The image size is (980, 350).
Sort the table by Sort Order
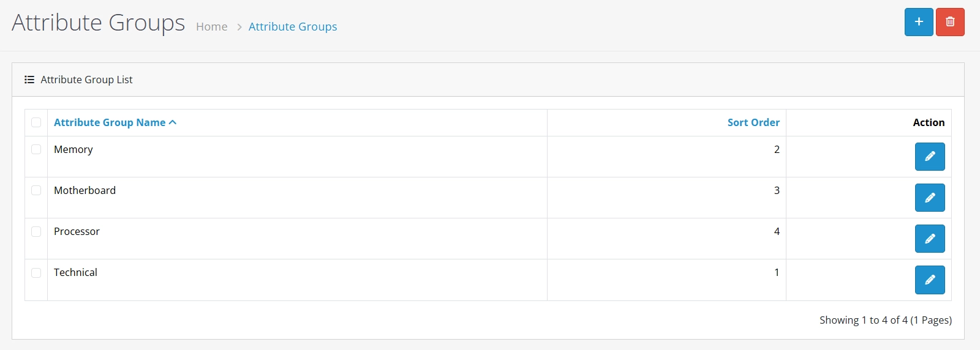(x=753, y=122)
